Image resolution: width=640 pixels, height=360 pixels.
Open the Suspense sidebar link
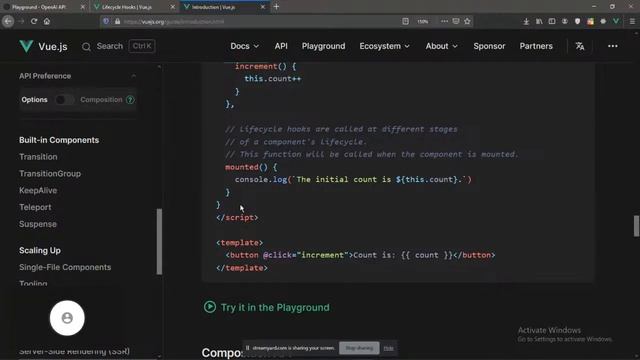tap(38, 224)
